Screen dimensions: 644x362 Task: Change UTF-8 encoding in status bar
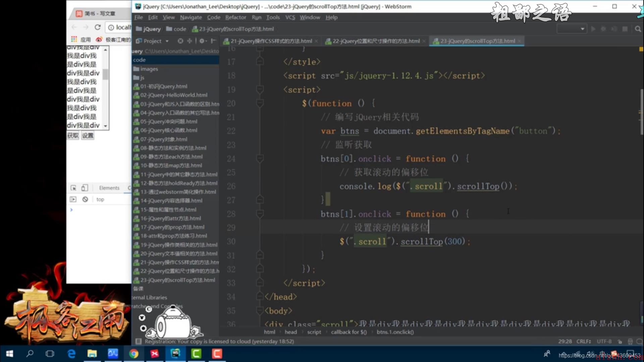point(604,341)
